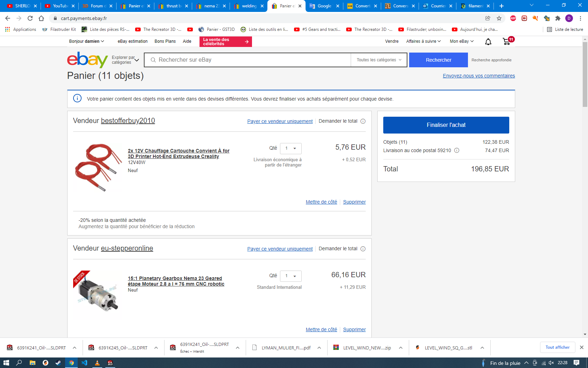The width and height of the screenshot is (588, 368).
Task: Open a new browser tab
Action: 502,6
